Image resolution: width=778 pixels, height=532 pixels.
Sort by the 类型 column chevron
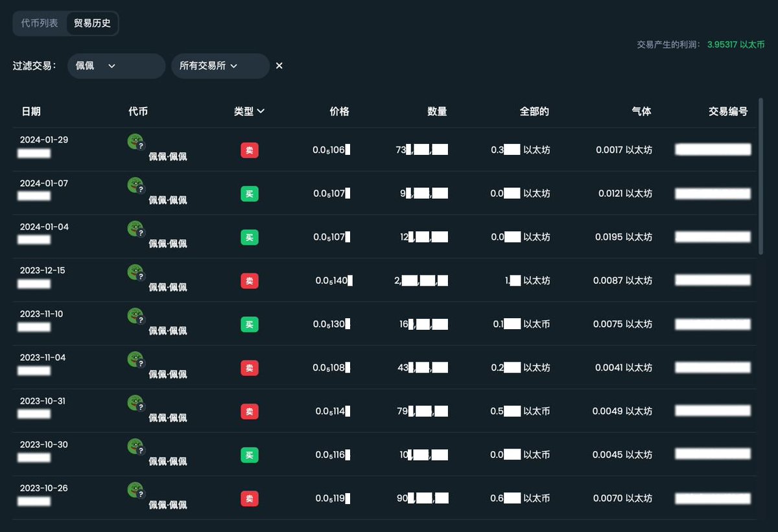(261, 111)
